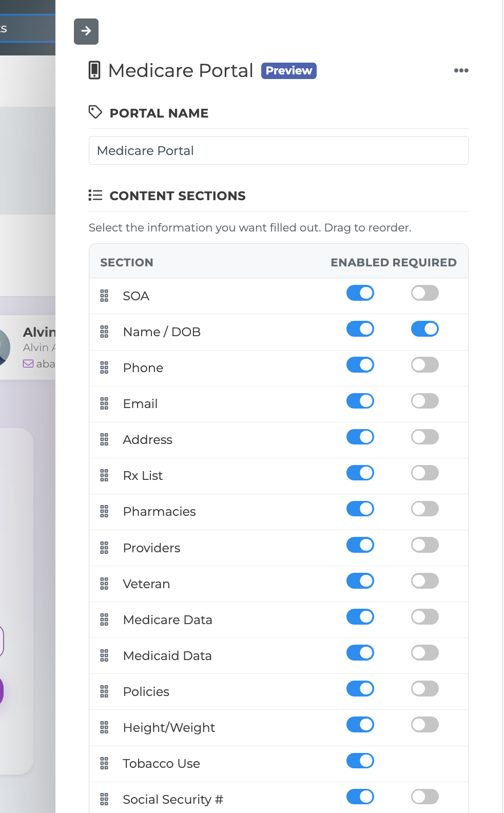Disable the Email enabled toggle
This screenshot has width=504, height=813.
click(x=360, y=401)
